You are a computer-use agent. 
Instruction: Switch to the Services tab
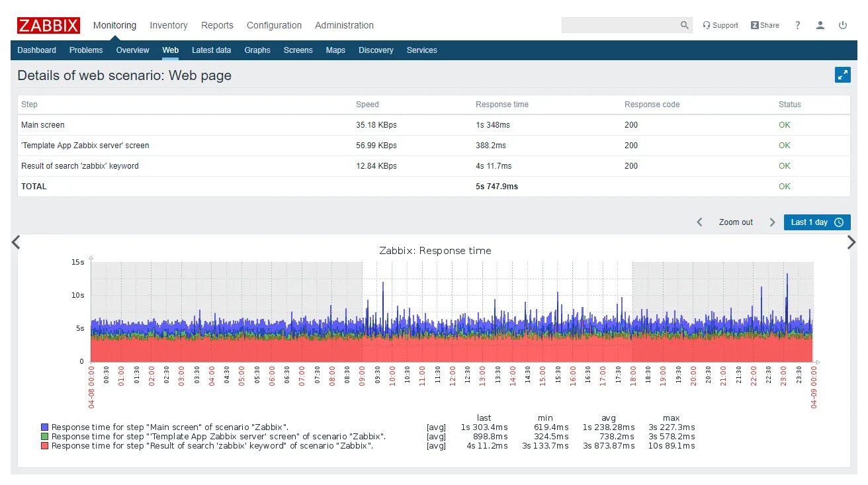pos(421,50)
